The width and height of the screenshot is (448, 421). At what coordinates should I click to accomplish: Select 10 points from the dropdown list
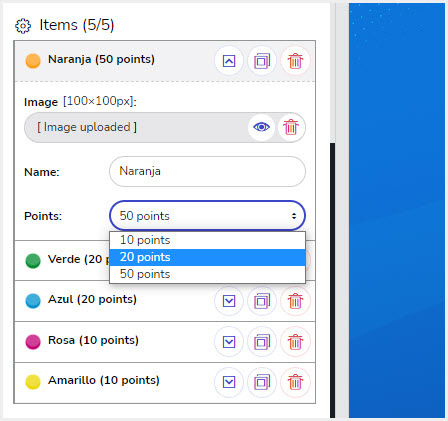click(207, 240)
